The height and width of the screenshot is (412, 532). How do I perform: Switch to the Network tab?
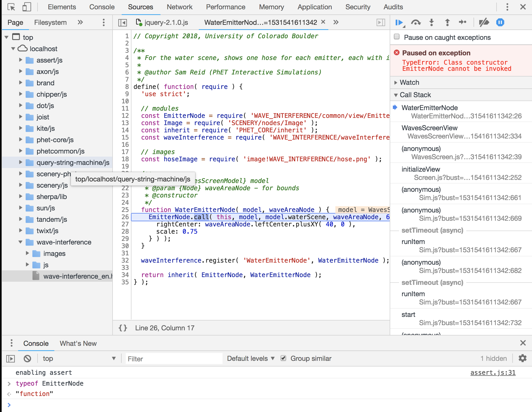[x=179, y=7]
